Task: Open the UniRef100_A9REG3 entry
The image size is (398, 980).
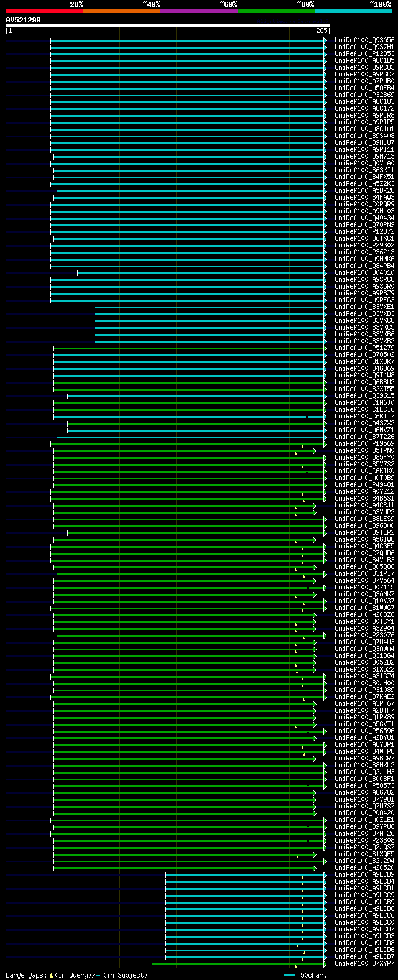Action: click(x=364, y=300)
